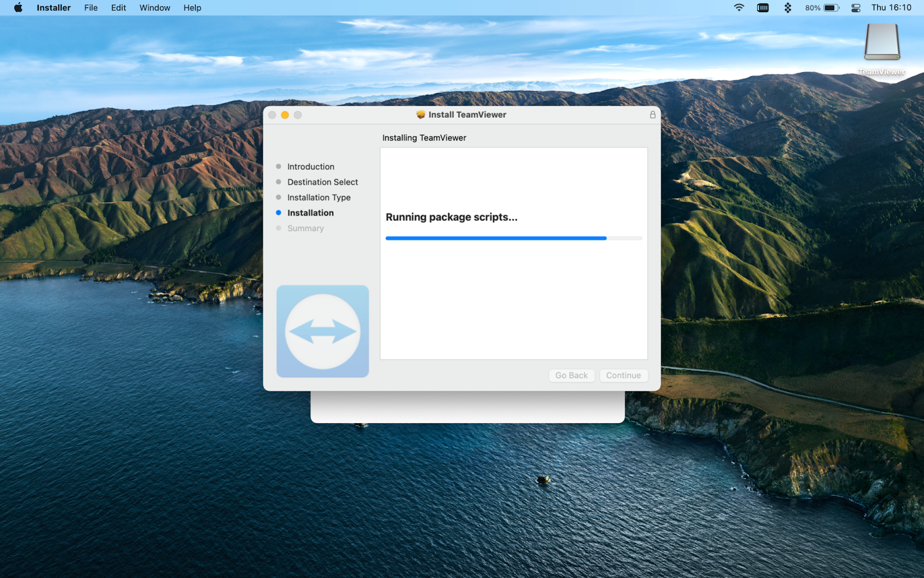Click the 'Installing TeamViewer' heading
Image resolution: width=924 pixels, height=578 pixels.
[424, 138]
